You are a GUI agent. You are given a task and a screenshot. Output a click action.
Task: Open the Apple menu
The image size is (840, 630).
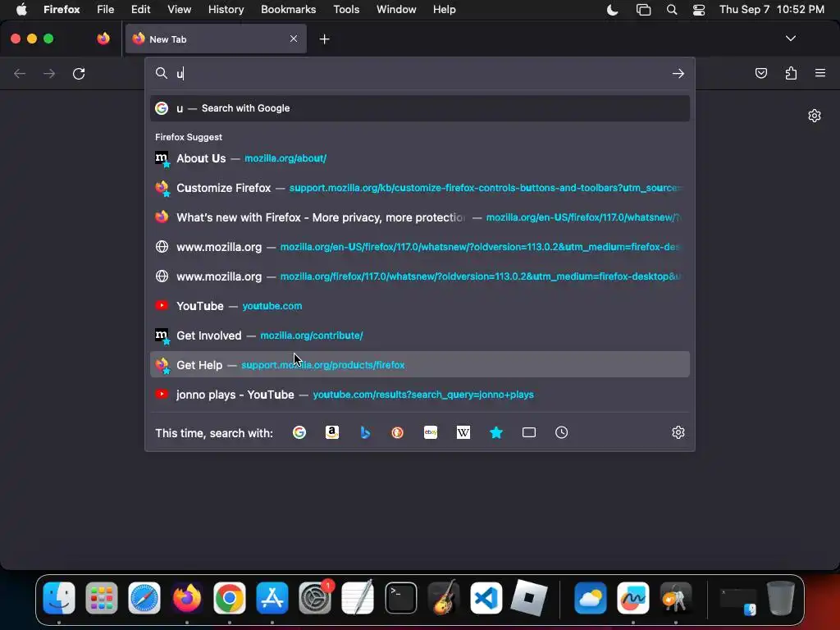click(x=21, y=10)
